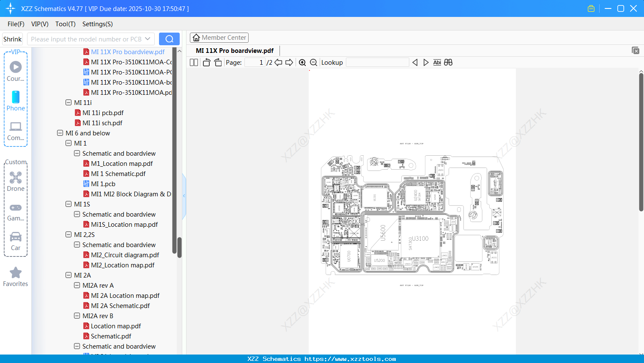Rotate the page clockwise
This screenshot has width=644, height=363.
point(218,63)
